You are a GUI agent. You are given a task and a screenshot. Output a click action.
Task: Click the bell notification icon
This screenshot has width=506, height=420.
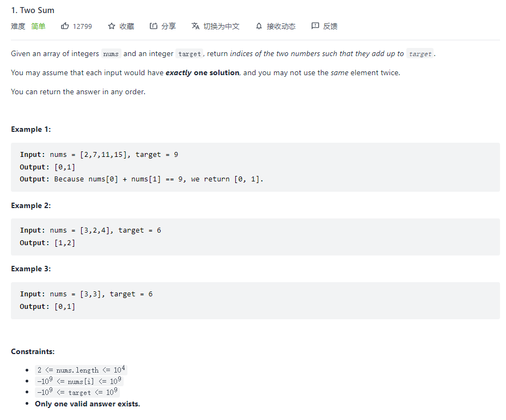[259, 26]
